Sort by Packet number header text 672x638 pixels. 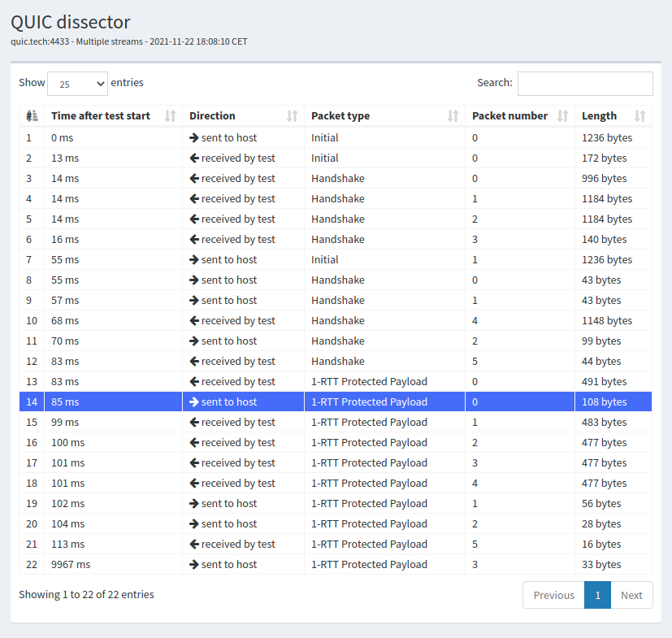509,115
